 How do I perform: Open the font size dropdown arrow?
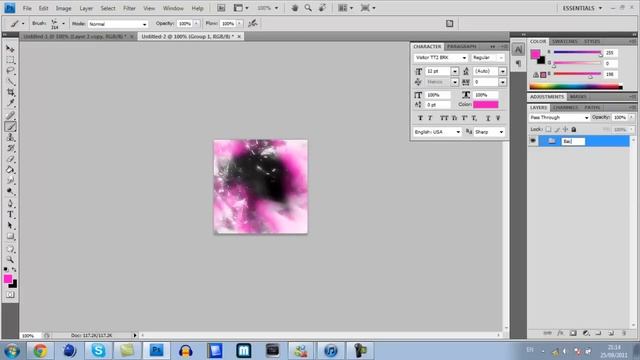click(454, 71)
